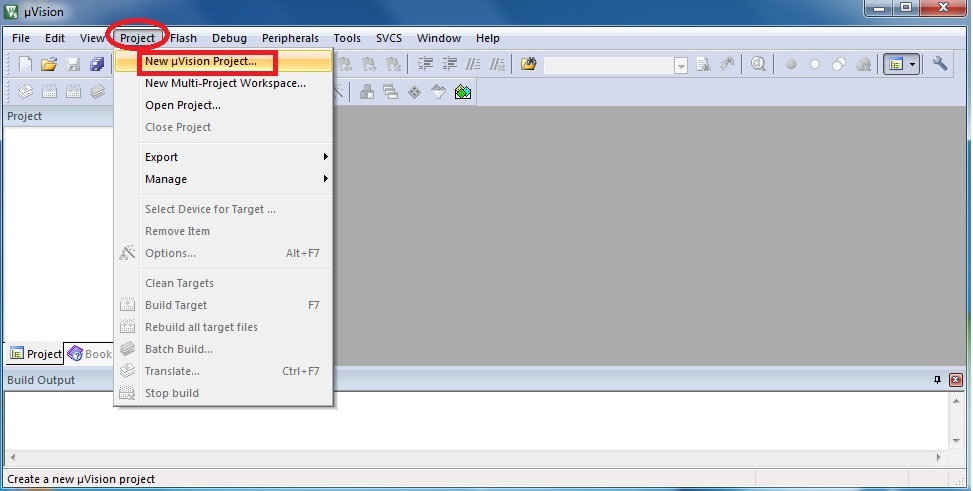Click the Translate toolbar icon
This screenshot has width=973, height=491.
pos(25,92)
